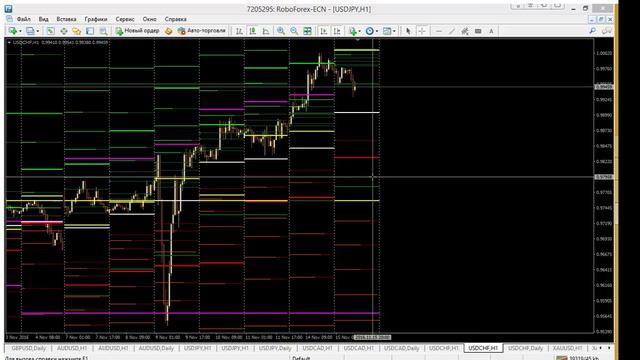Tile chart windows icon
The image size is (640, 360).
coord(307,31)
